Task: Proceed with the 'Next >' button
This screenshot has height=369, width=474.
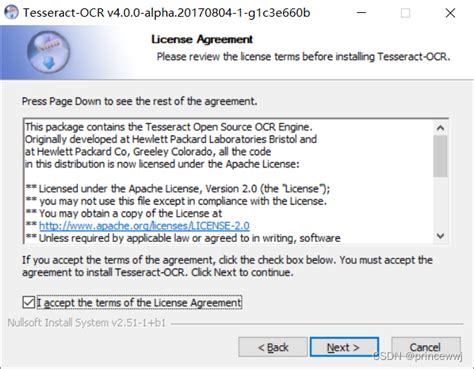Action: pos(344,347)
